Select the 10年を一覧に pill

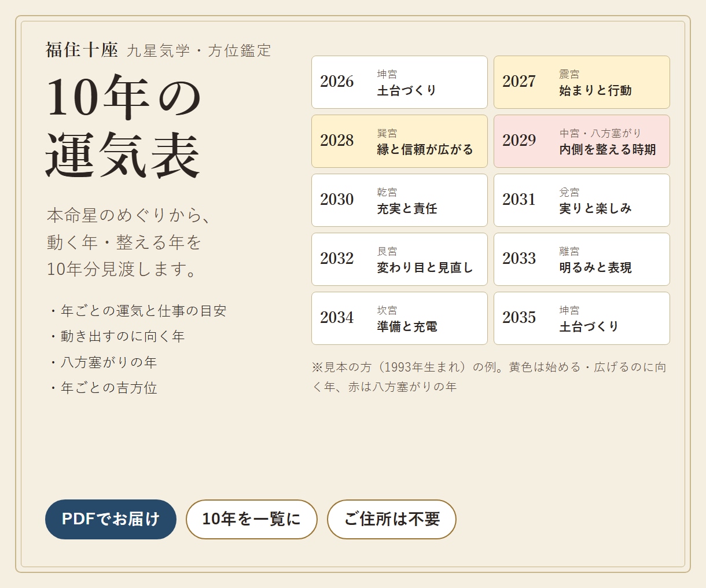click(252, 519)
